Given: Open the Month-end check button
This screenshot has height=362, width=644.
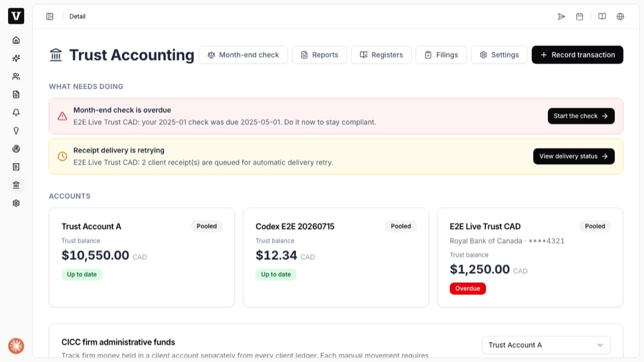Looking at the screenshot, I should [243, 54].
